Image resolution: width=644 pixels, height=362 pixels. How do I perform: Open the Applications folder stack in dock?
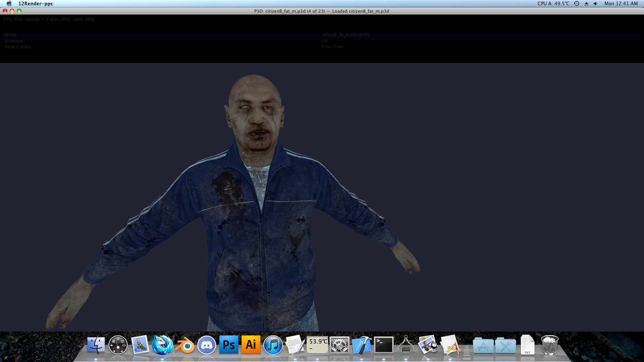[483, 345]
